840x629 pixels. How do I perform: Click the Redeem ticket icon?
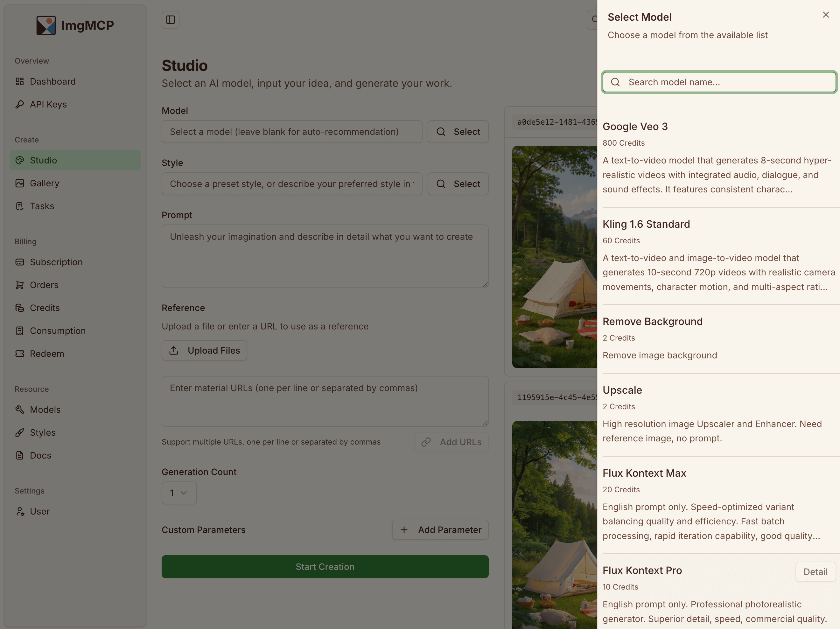click(x=20, y=354)
